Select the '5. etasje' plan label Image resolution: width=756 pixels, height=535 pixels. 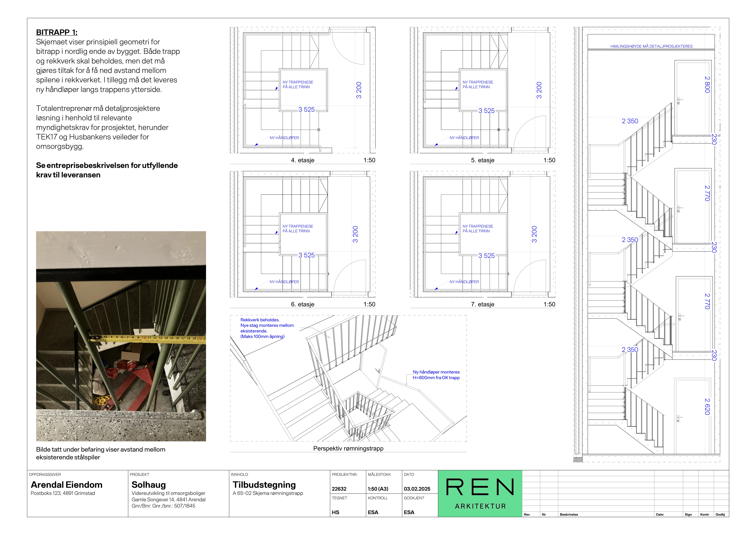pyautogui.click(x=483, y=160)
